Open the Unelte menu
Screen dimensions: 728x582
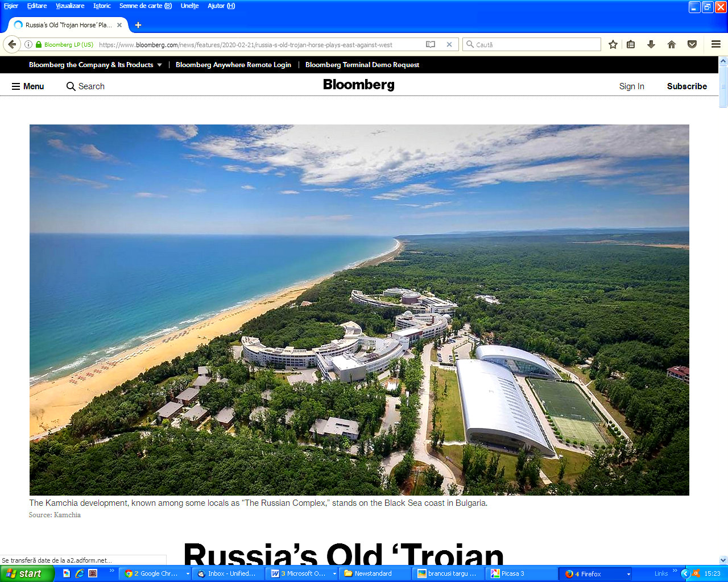tap(189, 6)
